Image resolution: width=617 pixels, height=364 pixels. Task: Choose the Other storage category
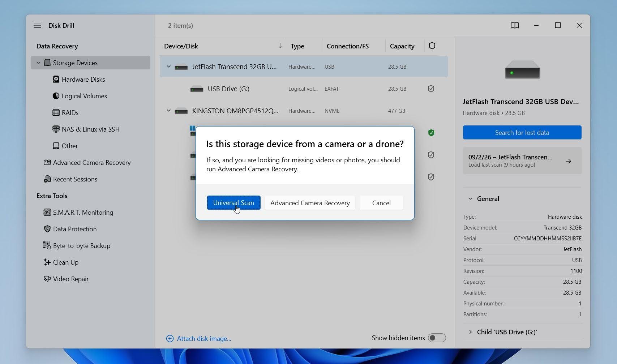(70, 146)
